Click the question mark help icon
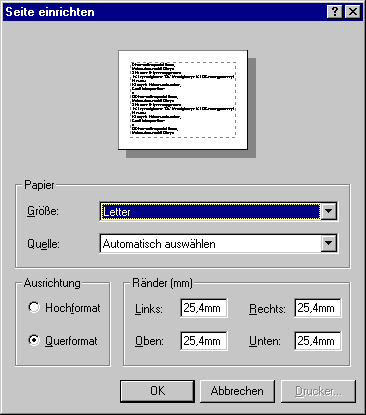Image resolution: width=366 pixels, height=415 pixels. coord(335,12)
